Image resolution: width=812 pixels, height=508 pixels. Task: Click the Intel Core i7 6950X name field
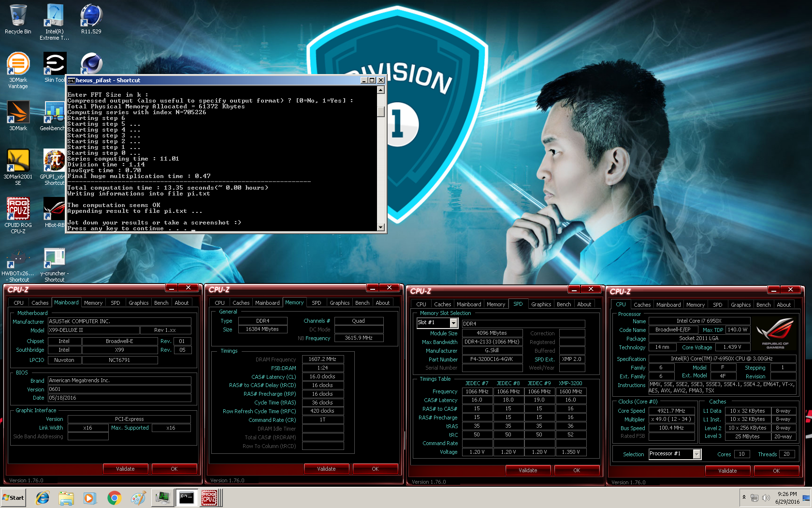[x=699, y=321]
